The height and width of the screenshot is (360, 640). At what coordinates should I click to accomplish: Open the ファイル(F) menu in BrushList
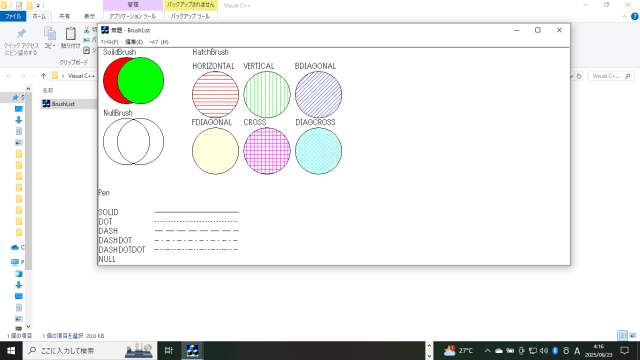tap(109, 42)
